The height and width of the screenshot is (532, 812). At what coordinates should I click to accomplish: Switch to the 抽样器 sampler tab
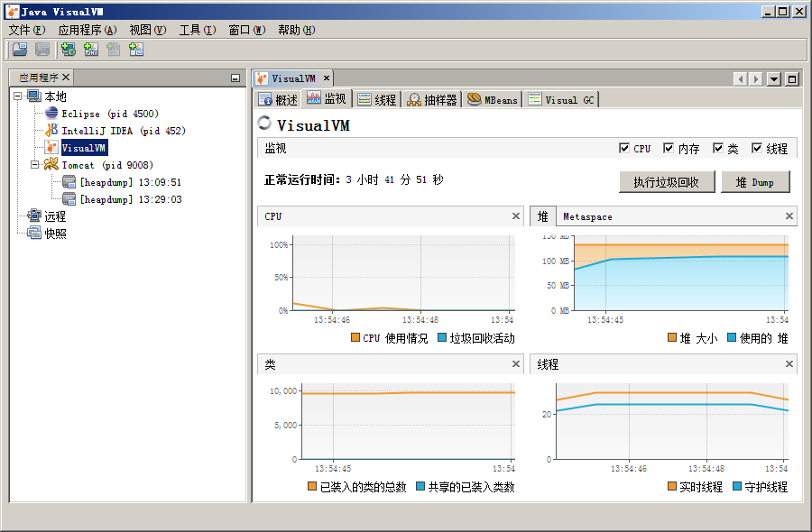[432, 99]
